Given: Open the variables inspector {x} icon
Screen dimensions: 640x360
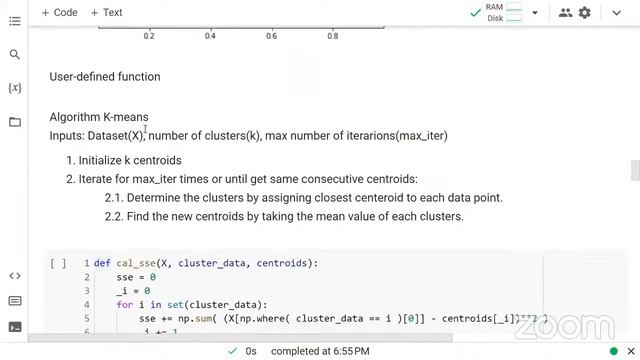Looking at the screenshot, I should (15, 88).
